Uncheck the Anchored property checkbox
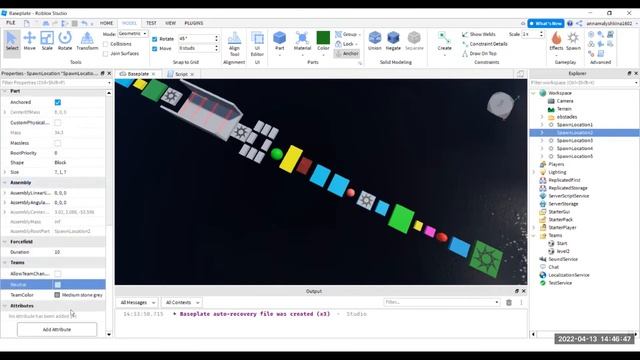The width and height of the screenshot is (640, 360). (x=58, y=102)
